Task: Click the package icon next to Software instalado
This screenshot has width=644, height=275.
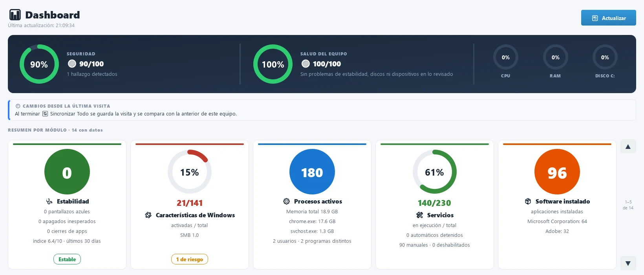Action: coord(528,202)
